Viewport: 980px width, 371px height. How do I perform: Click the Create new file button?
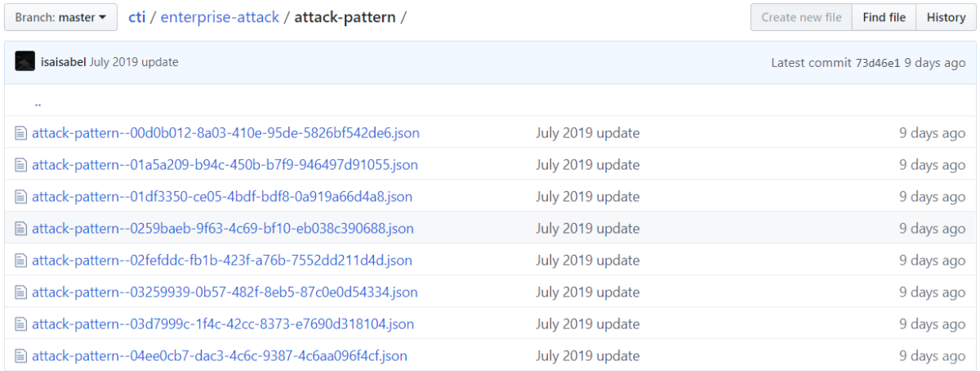point(801,17)
